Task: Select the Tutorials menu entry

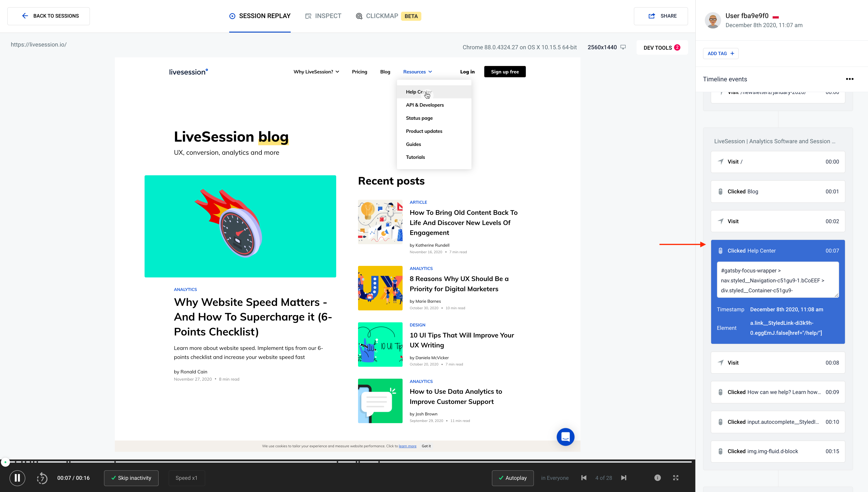Action: click(x=415, y=157)
